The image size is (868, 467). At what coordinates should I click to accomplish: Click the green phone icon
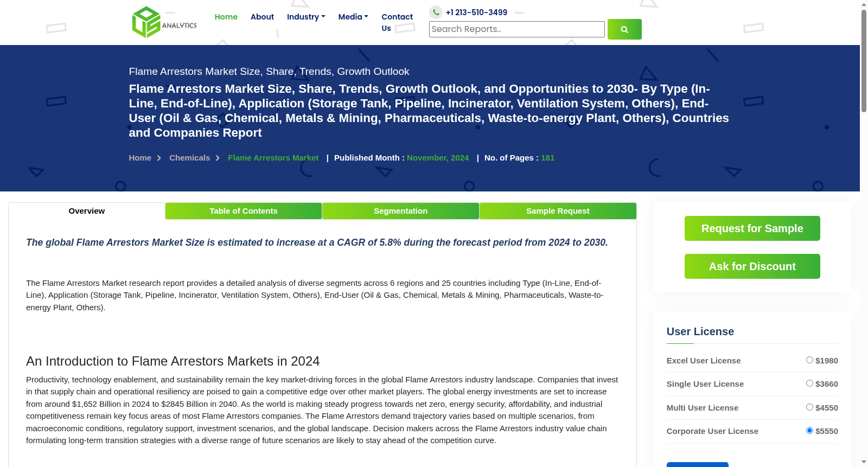pyautogui.click(x=436, y=12)
